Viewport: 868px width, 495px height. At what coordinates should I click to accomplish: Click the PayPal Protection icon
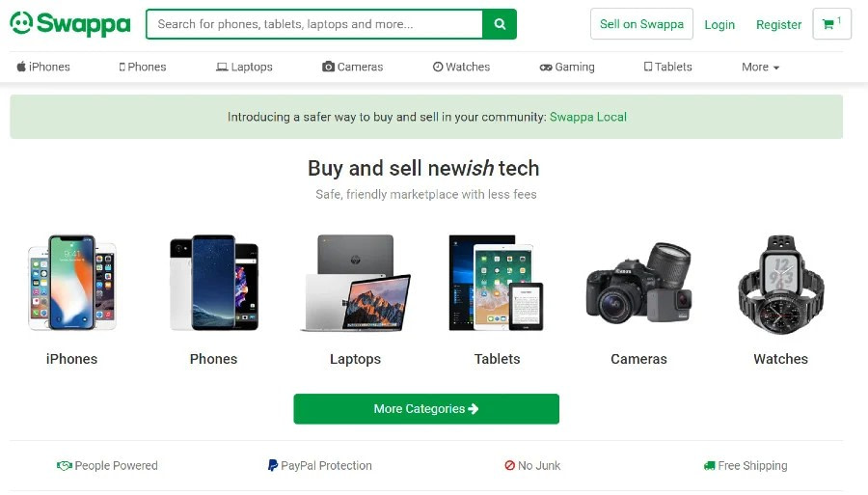pos(273,466)
